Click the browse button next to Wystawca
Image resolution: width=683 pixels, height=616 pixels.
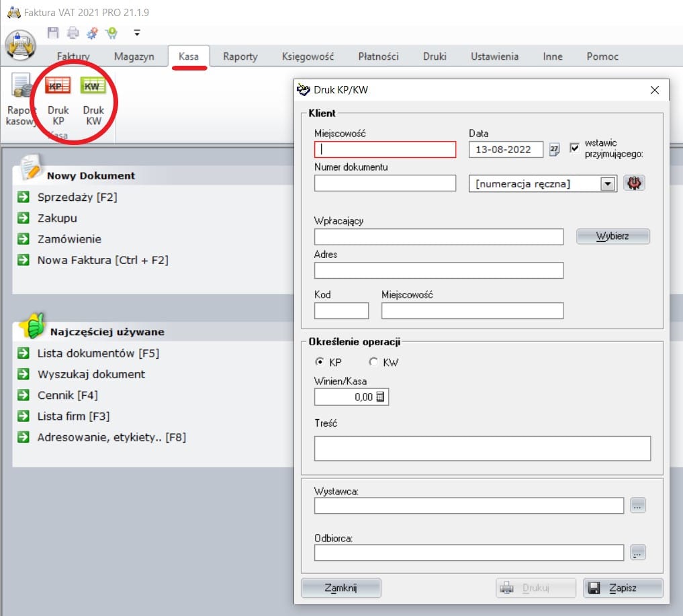point(638,506)
